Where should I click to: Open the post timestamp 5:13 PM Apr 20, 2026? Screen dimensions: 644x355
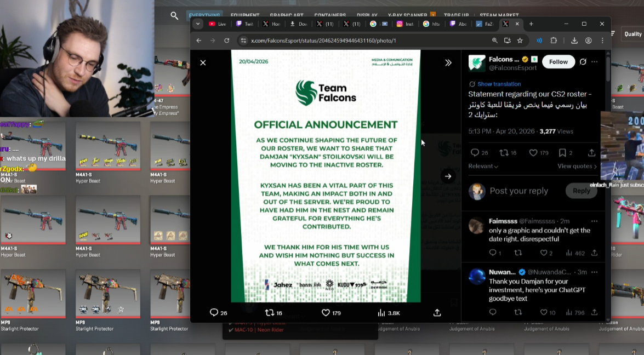coord(500,131)
